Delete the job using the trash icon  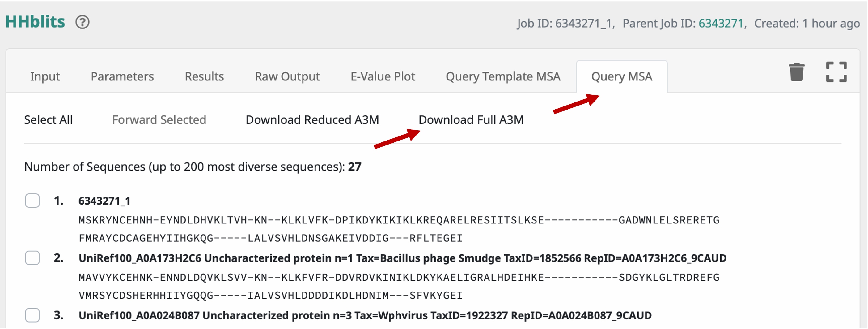[797, 72]
